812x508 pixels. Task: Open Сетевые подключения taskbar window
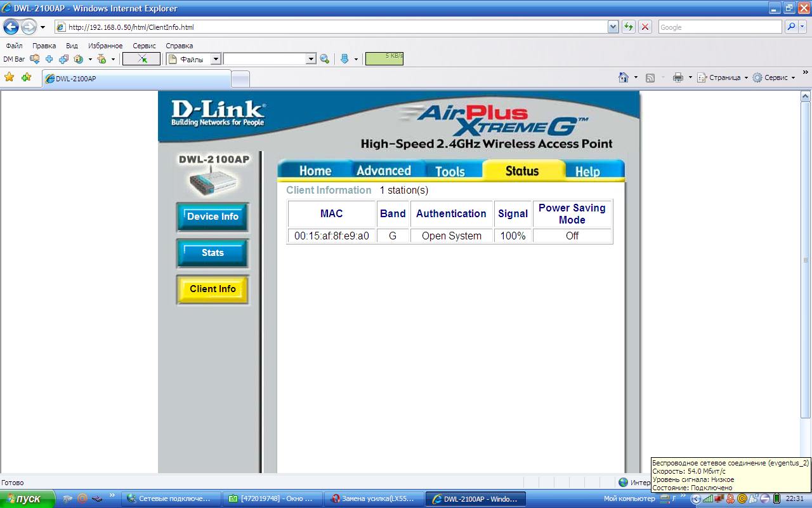pos(173,499)
